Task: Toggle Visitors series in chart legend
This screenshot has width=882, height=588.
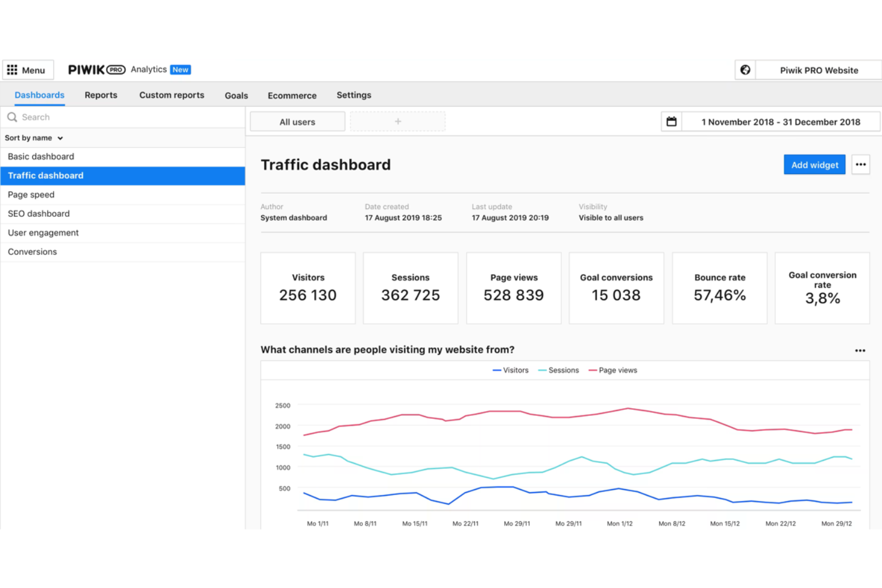Action: [511, 370]
